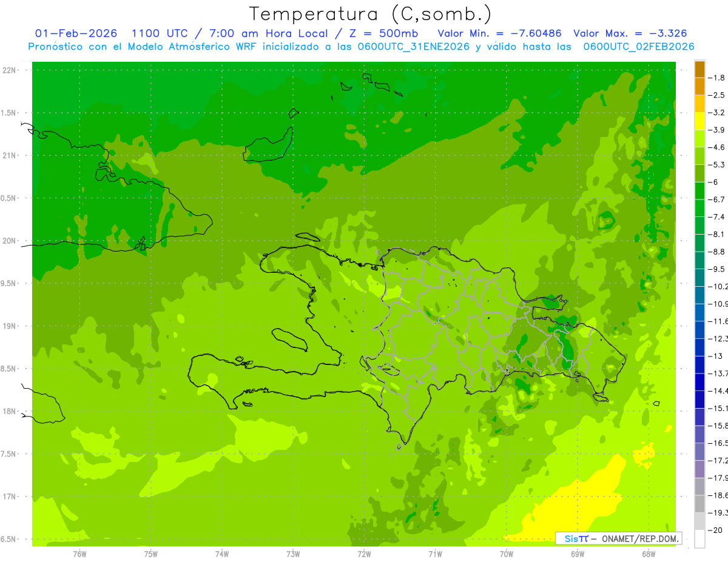
Task: Pick the yellow swatch between -3.2 and -3.9
Action: pyautogui.click(x=699, y=121)
